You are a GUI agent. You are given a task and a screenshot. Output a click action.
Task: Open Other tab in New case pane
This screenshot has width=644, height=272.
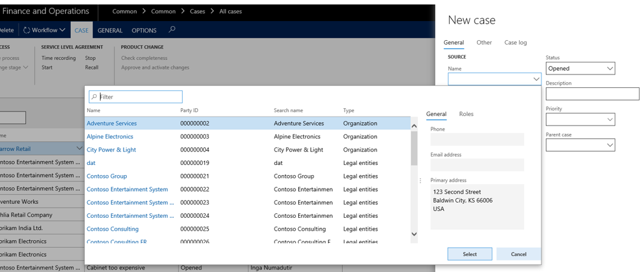(484, 42)
